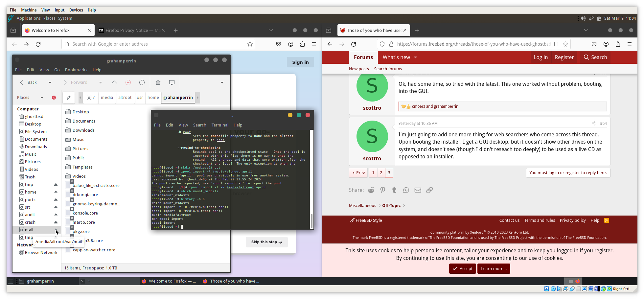Open RSS feed icon in forum footer
This screenshot has height=299, width=644.
click(x=607, y=220)
